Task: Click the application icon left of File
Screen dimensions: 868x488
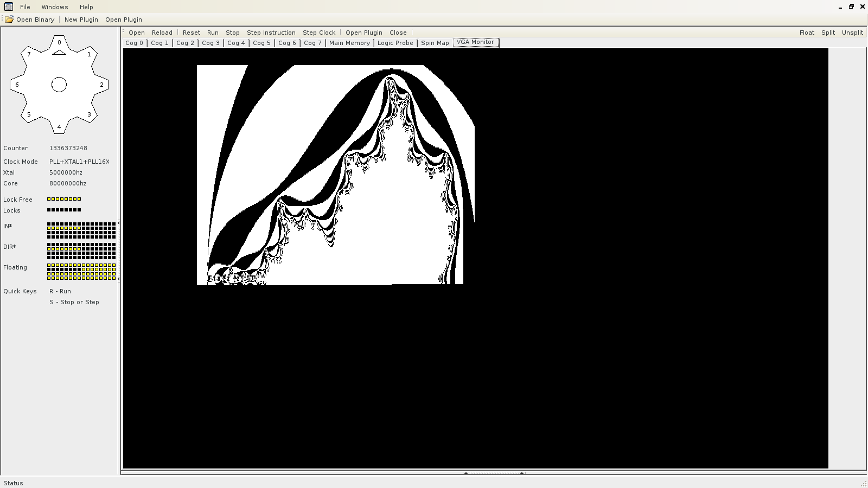Action: [x=8, y=7]
